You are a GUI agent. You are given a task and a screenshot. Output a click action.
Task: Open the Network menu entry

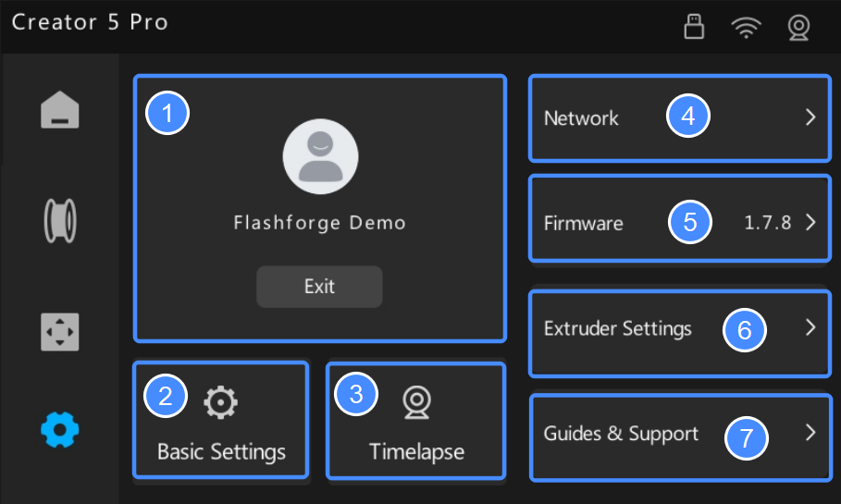pyautogui.click(x=680, y=118)
